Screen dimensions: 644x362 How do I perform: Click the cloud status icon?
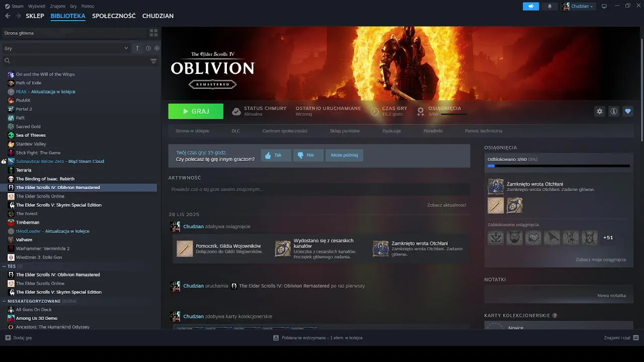[x=236, y=112]
